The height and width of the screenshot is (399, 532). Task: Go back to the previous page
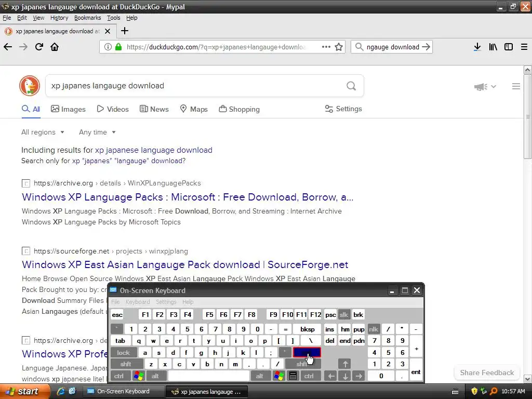coord(8,47)
